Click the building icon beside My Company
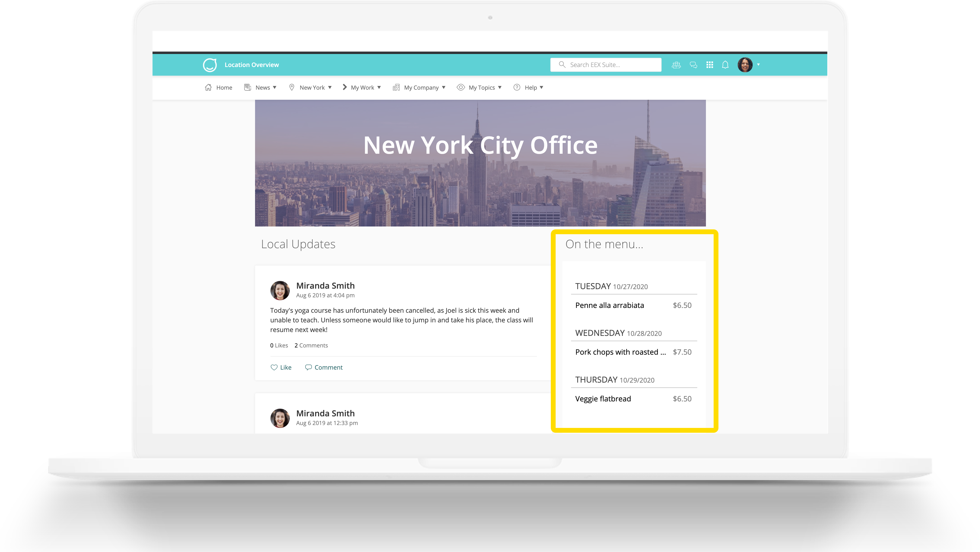This screenshot has height=552, width=980. tap(396, 87)
